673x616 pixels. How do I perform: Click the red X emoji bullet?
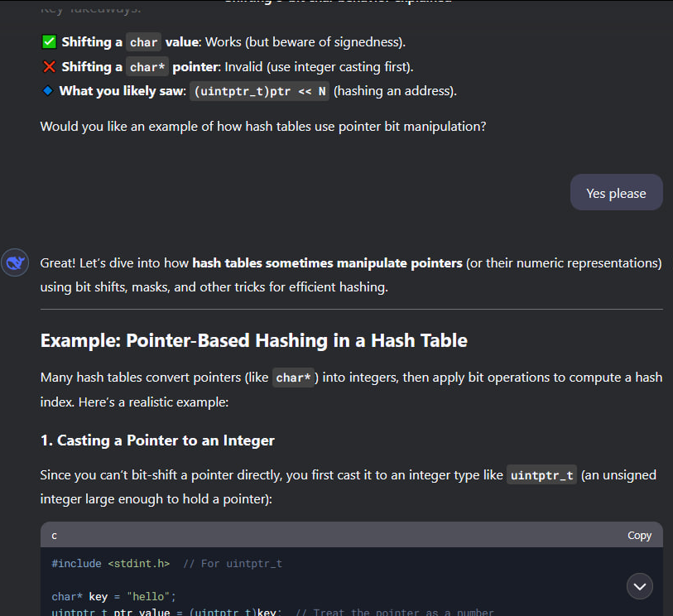(49, 67)
